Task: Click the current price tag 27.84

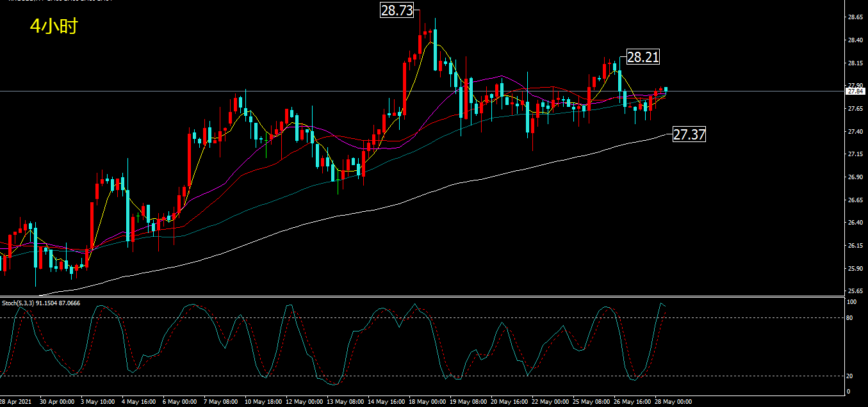Action: tap(855, 92)
